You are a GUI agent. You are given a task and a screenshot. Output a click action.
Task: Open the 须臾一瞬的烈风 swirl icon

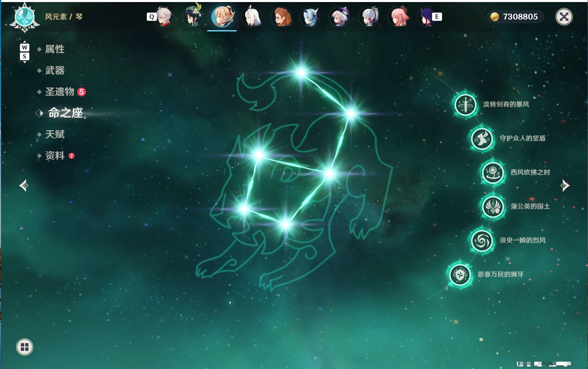pos(482,241)
